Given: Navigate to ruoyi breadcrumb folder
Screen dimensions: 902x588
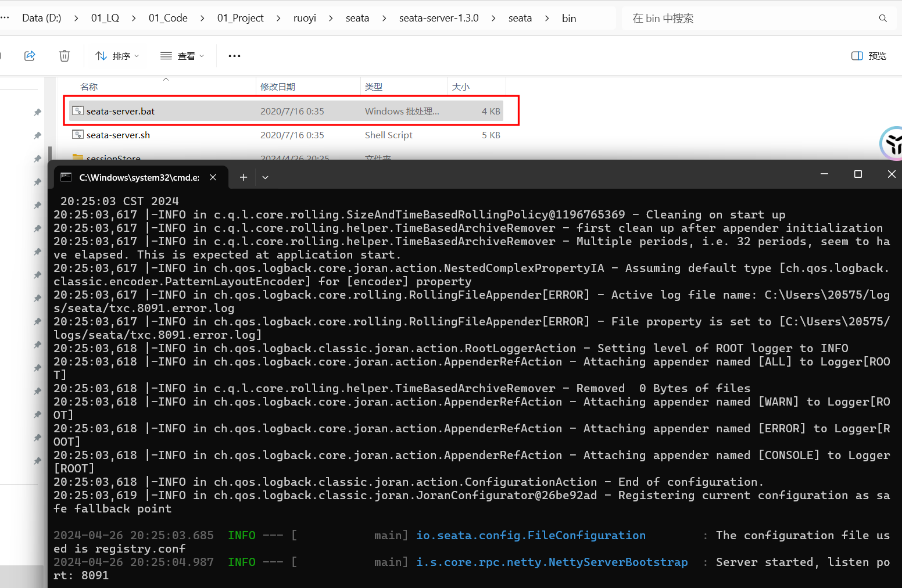Looking at the screenshot, I should [305, 18].
